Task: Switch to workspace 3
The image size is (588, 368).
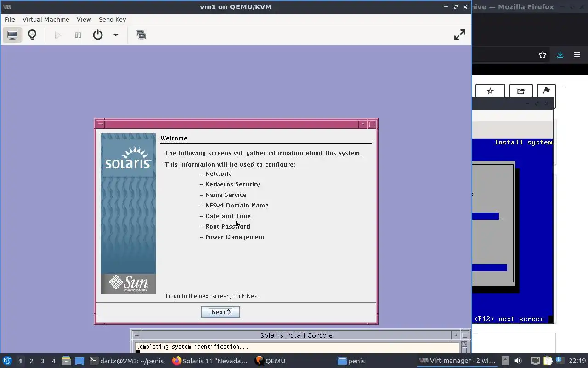Action: (42, 361)
